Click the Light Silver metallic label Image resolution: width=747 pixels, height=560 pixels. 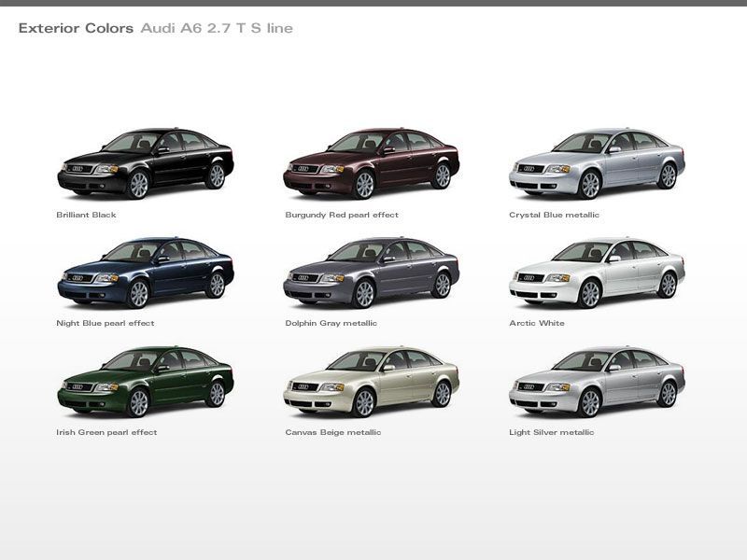coord(552,432)
